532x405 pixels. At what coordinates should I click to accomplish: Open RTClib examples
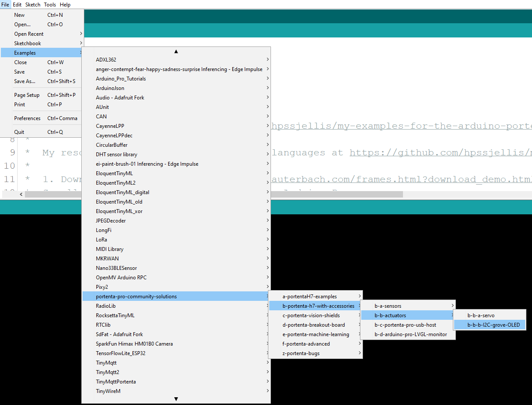(176, 325)
